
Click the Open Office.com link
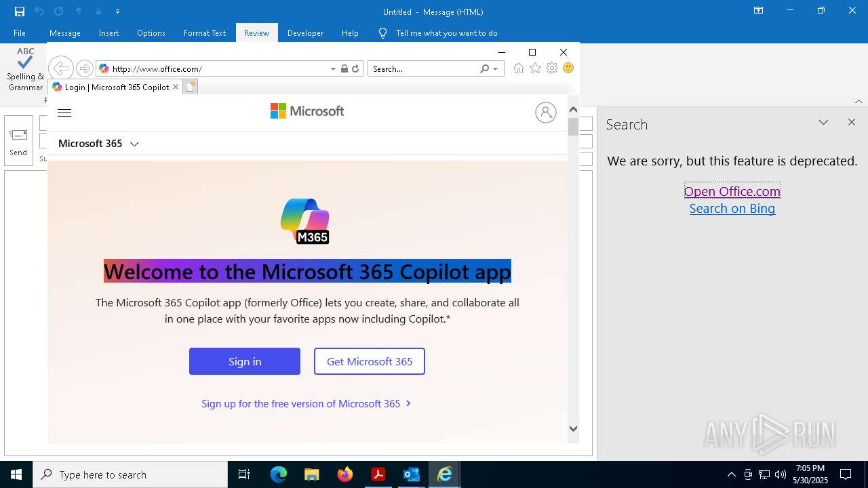[732, 191]
